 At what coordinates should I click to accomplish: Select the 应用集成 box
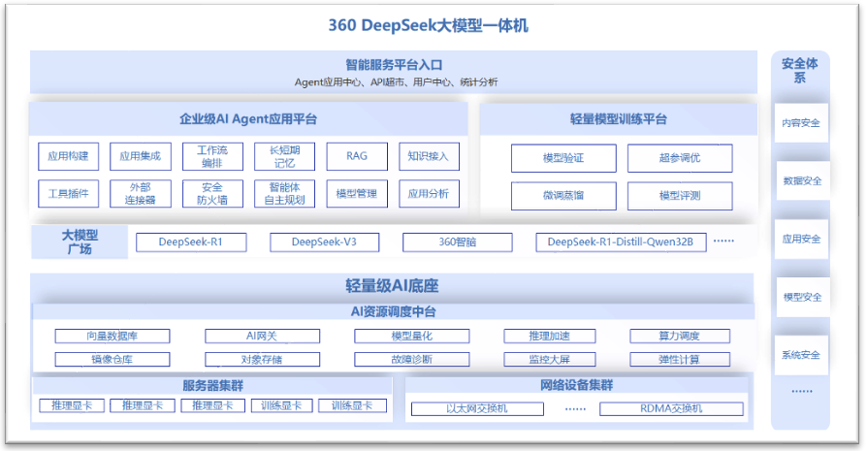pos(140,156)
